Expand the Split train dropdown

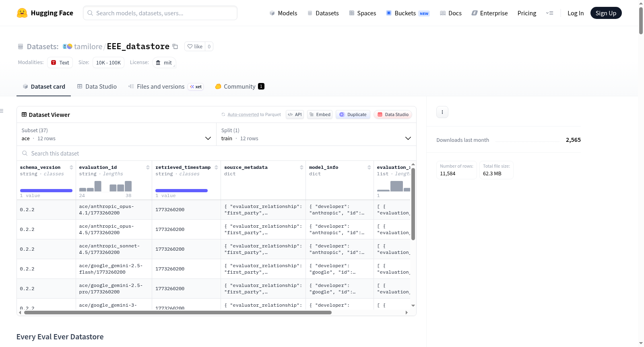[x=316, y=134]
